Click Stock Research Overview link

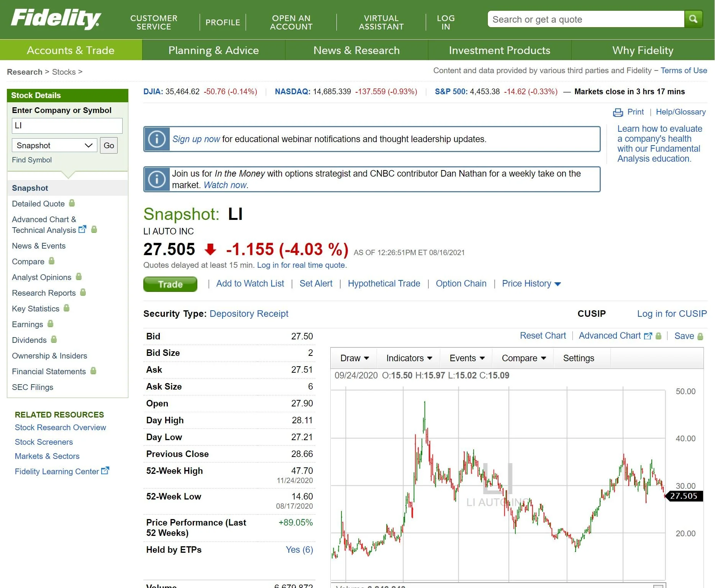[60, 427]
